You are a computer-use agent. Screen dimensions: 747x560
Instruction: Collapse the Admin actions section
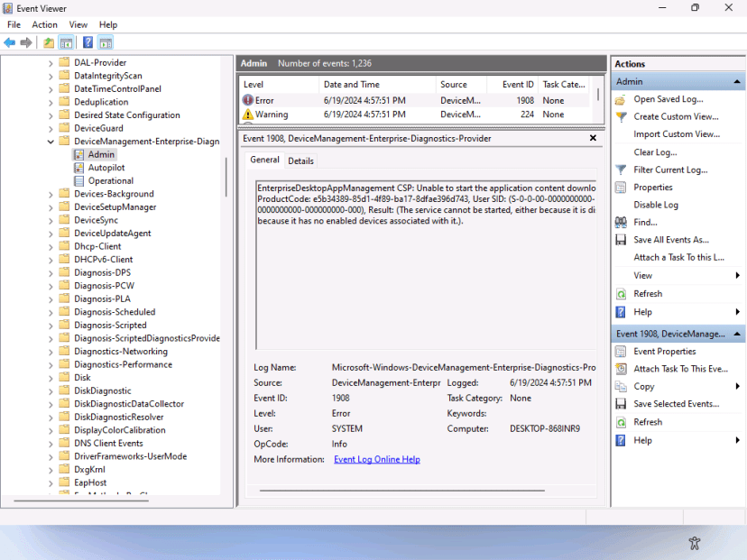[x=738, y=80]
